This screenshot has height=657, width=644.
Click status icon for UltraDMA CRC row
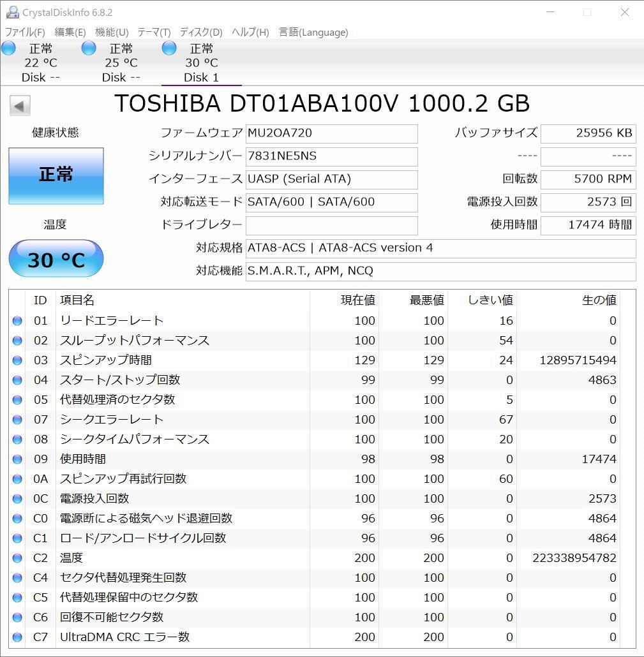pyautogui.click(x=17, y=637)
